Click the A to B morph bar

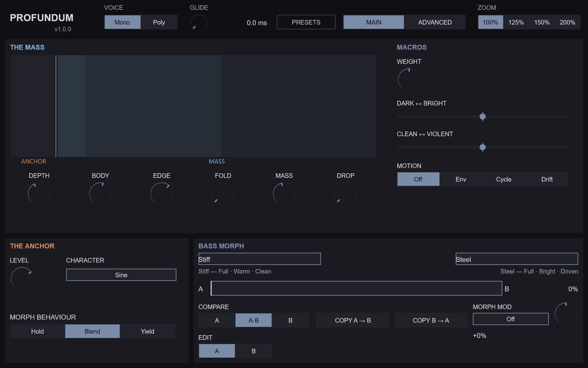point(356,288)
